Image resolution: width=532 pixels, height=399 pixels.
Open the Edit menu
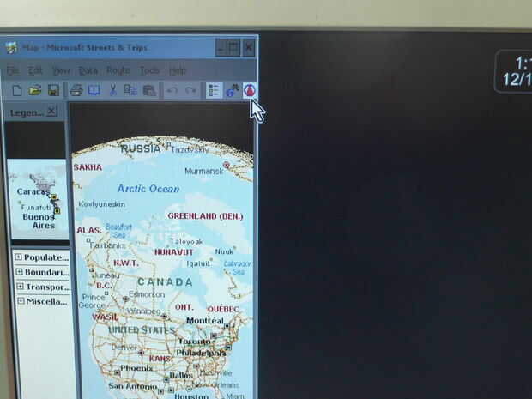pos(35,70)
